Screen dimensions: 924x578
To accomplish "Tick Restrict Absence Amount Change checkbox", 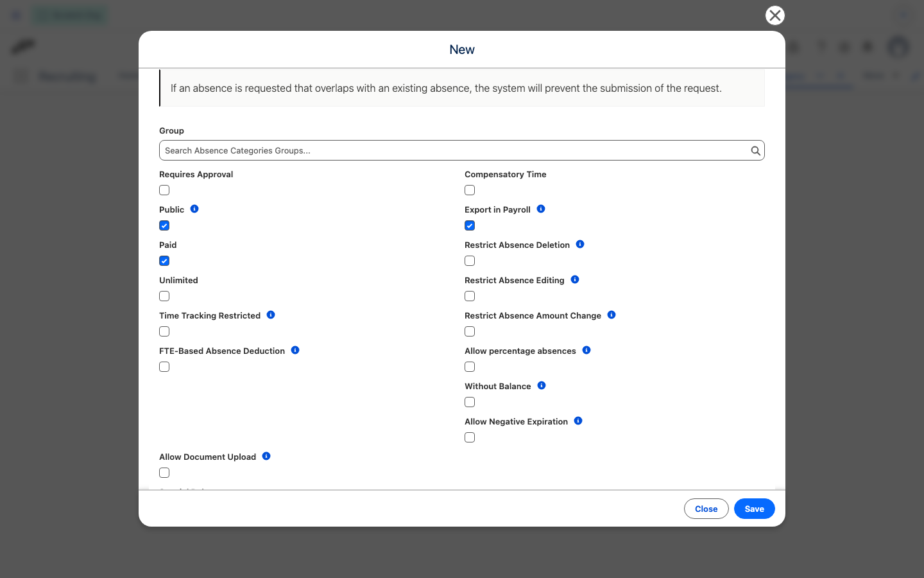I will click(470, 331).
